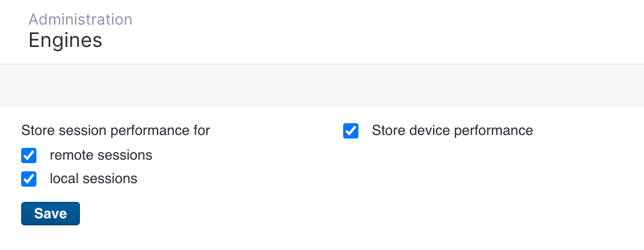Click the gray bar under the header
644x250 pixels.
322,86
